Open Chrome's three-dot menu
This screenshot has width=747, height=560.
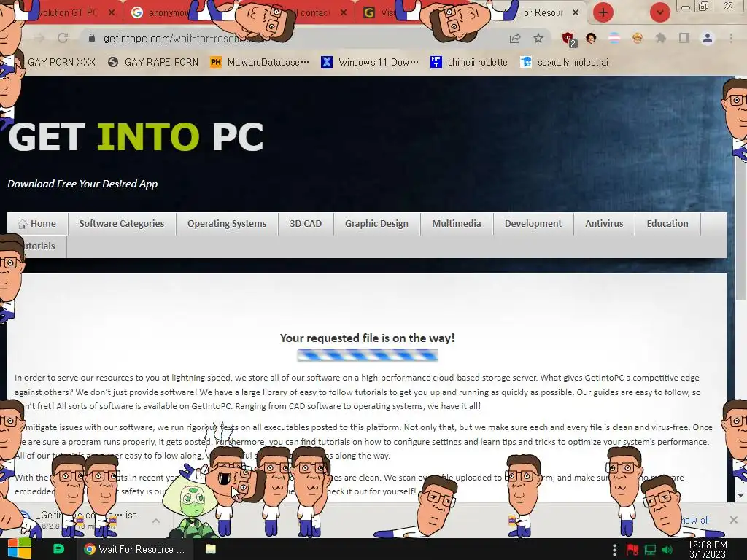pyautogui.click(x=731, y=38)
